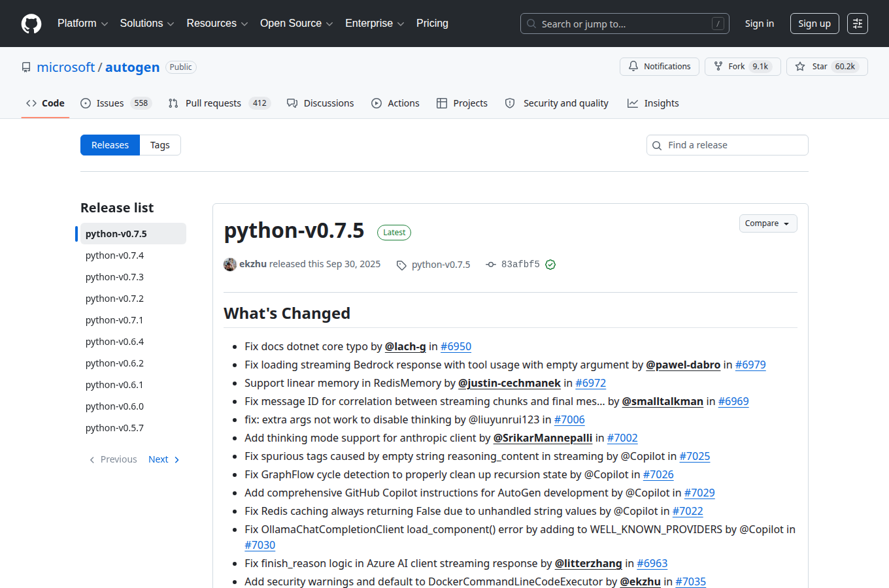Click the verified commit checkmark icon
This screenshot has height=588, width=889.
click(550, 265)
